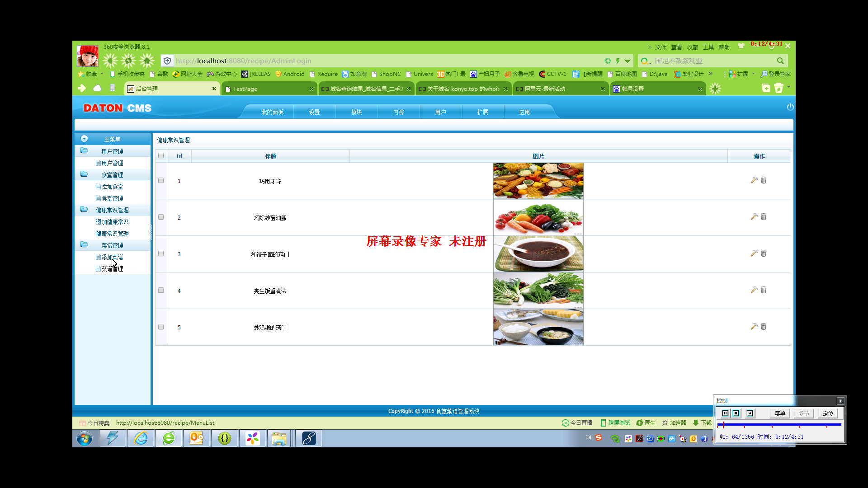Open a new tab with flower button
Screen dimensions: 868x488
click(x=715, y=89)
